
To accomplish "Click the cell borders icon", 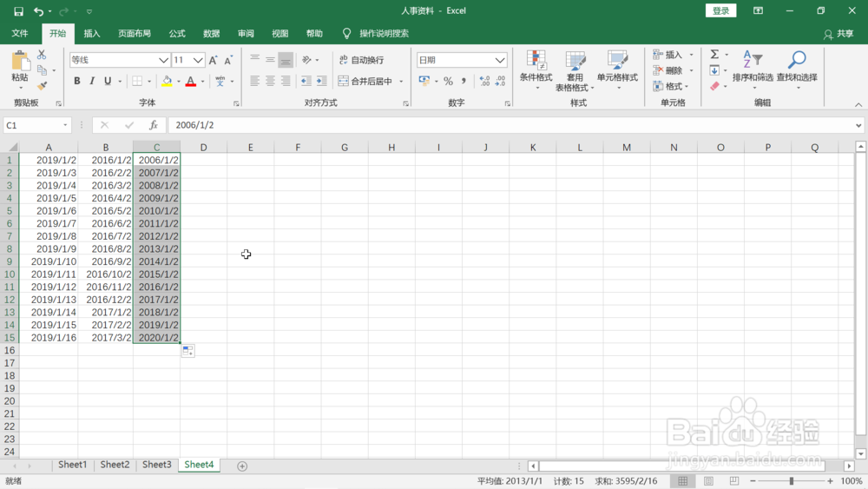I will point(137,82).
